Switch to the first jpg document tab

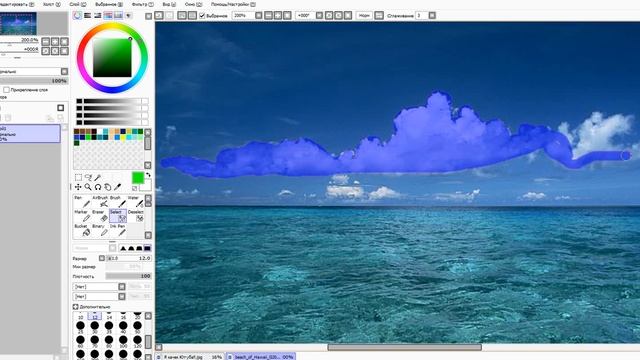coord(190,357)
